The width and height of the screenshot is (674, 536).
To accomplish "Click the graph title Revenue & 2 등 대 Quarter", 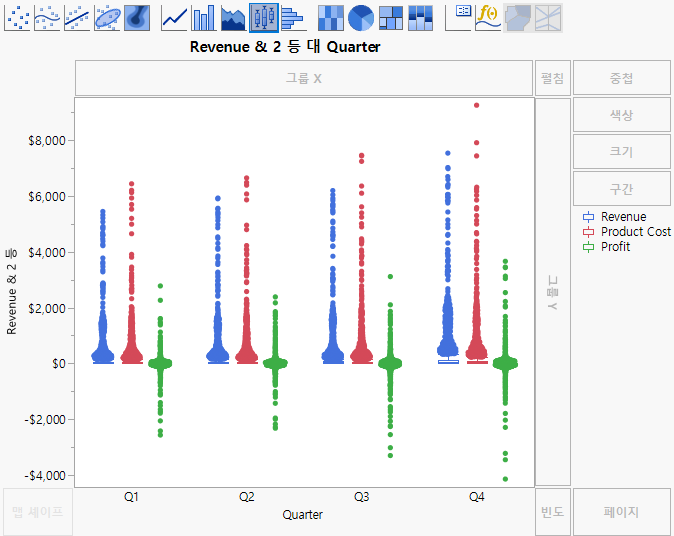I will pyautogui.click(x=285, y=46).
